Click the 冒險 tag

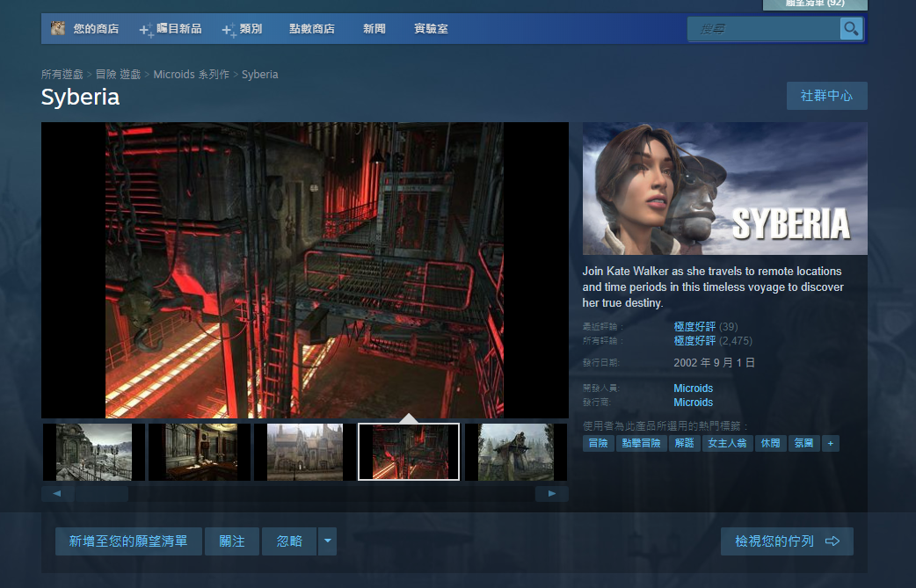(598, 443)
